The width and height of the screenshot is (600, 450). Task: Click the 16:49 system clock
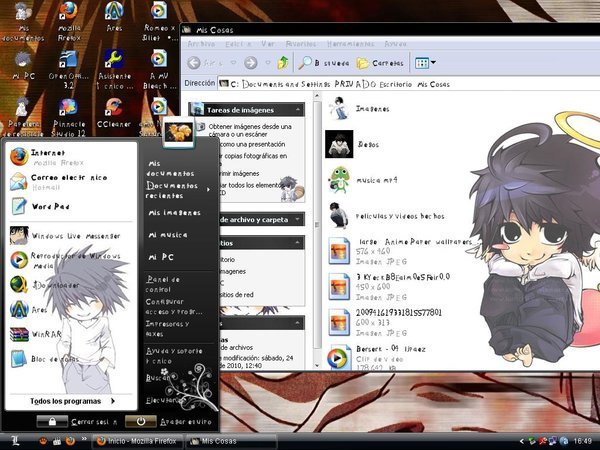tap(582, 442)
